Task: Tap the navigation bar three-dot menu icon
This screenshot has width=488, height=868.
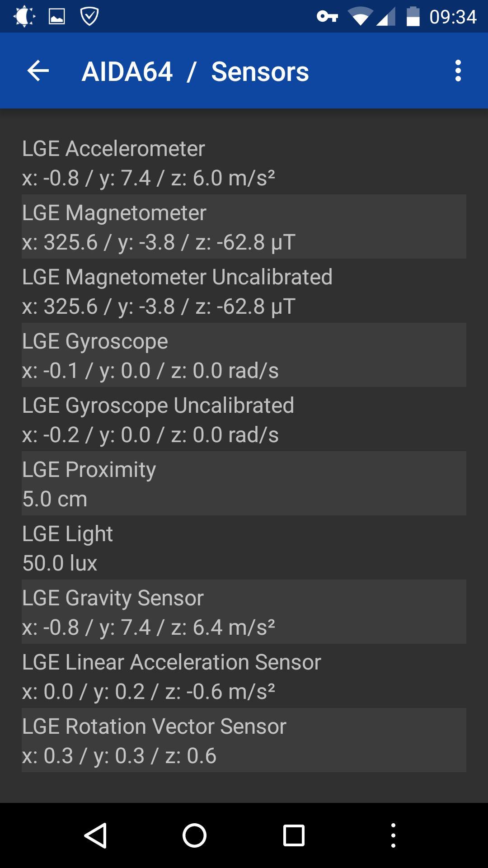Action: coord(393,835)
